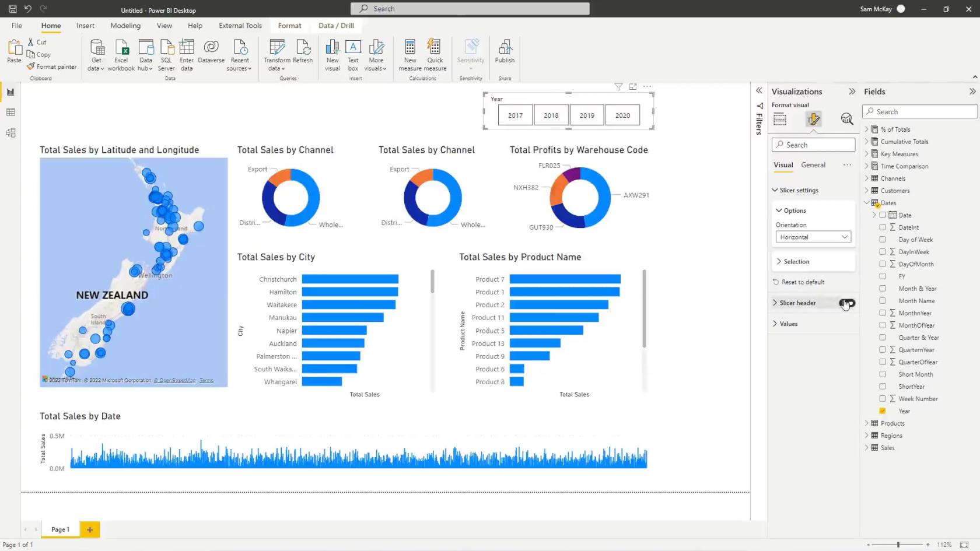This screenshot has width=980, height=551.
Task: Create a Quick measure
Action: pyautogui.click(x=435, y=55)
